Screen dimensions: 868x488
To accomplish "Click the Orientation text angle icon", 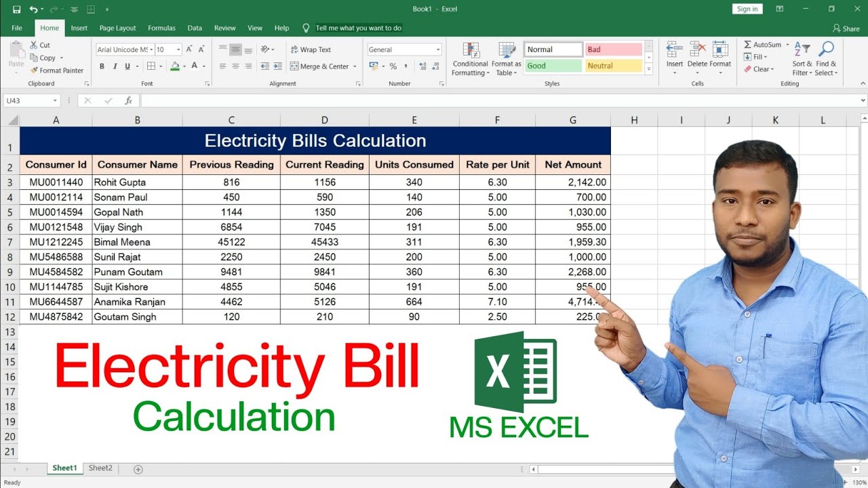I will tap(267, 49).
